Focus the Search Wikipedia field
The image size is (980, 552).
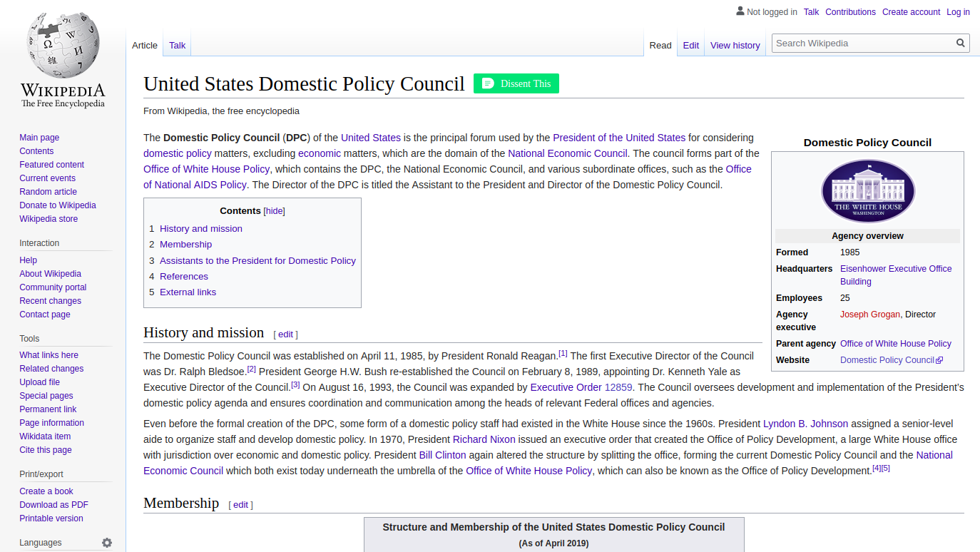click(x=864, y=44)
